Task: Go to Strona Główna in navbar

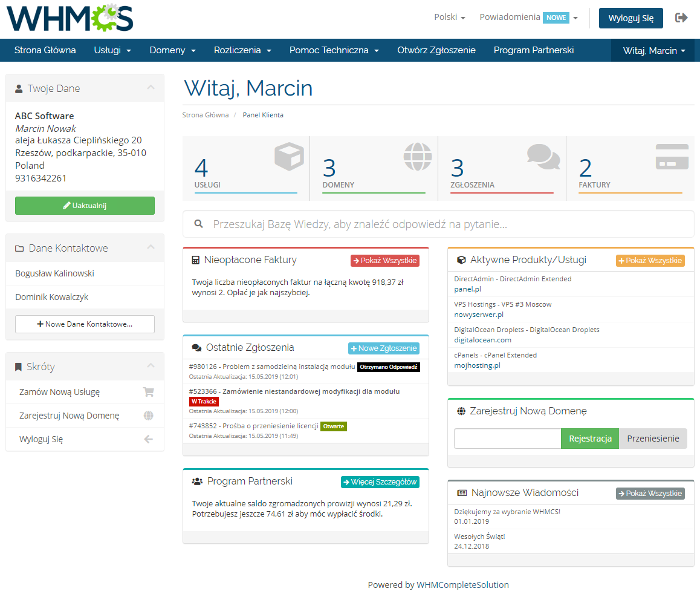Action: [45, 50]
